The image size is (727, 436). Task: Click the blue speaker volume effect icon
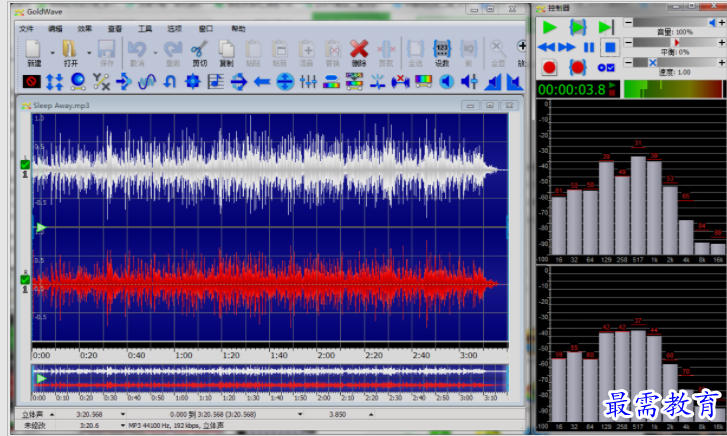(x=446, y=82)
